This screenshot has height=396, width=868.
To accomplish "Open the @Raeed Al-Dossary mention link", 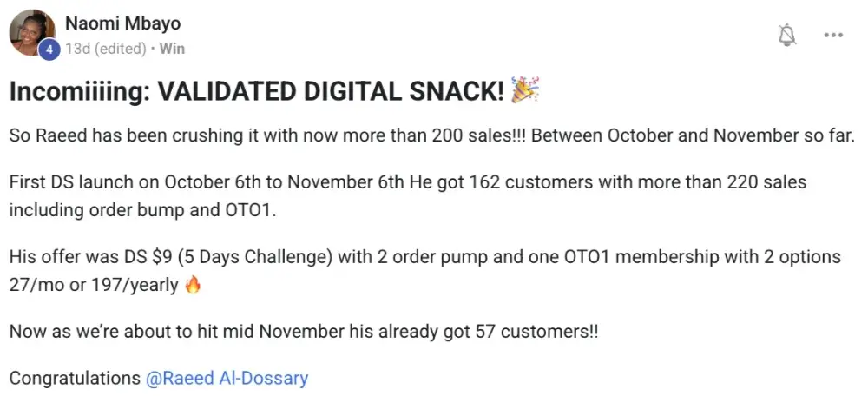I will (x=226, y=379).
